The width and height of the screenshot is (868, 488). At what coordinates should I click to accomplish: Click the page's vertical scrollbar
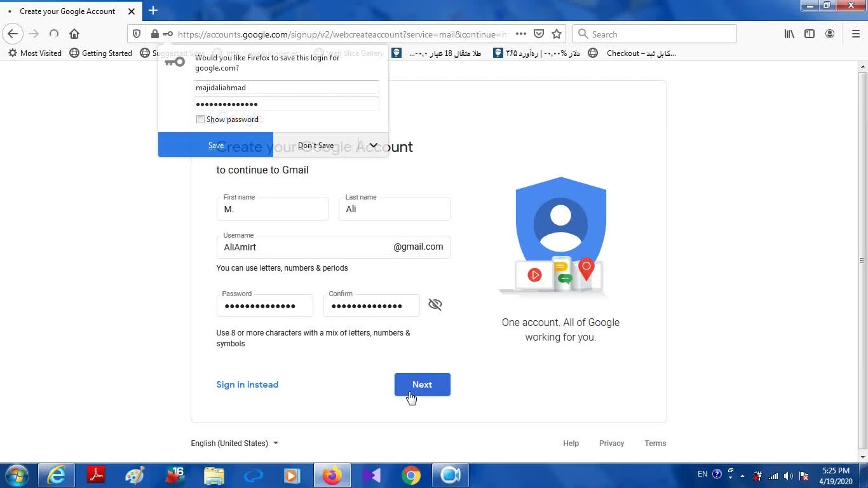(x=862, y=261)
